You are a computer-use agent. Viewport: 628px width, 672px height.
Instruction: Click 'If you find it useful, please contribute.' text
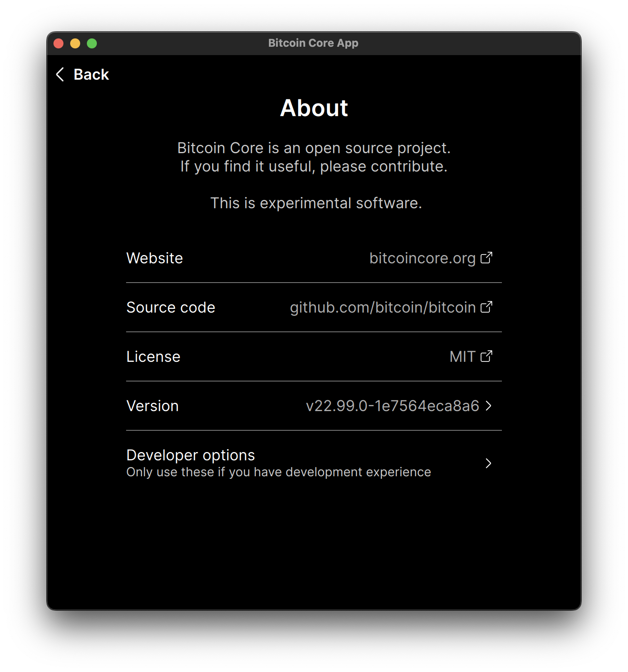(314, 167)
